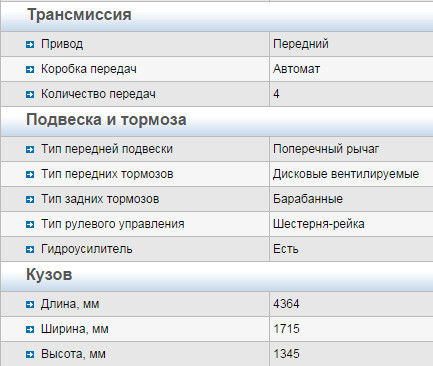433x366 pixels.
Task: Click the Автомат gearbox value
Action: tap(296, 69)
